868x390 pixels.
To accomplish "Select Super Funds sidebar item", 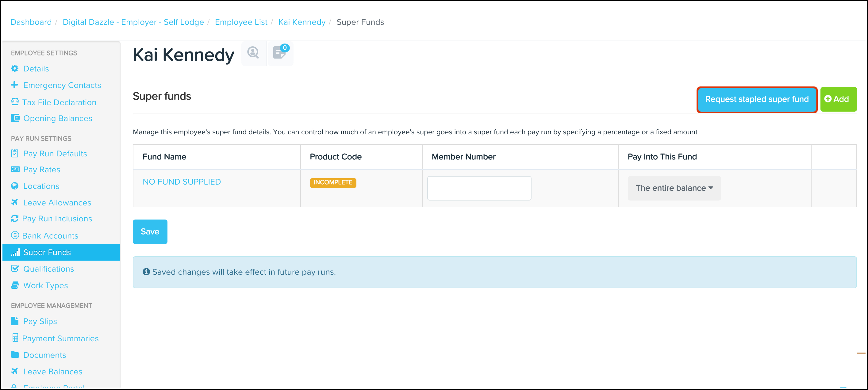I will pos(47,252).
